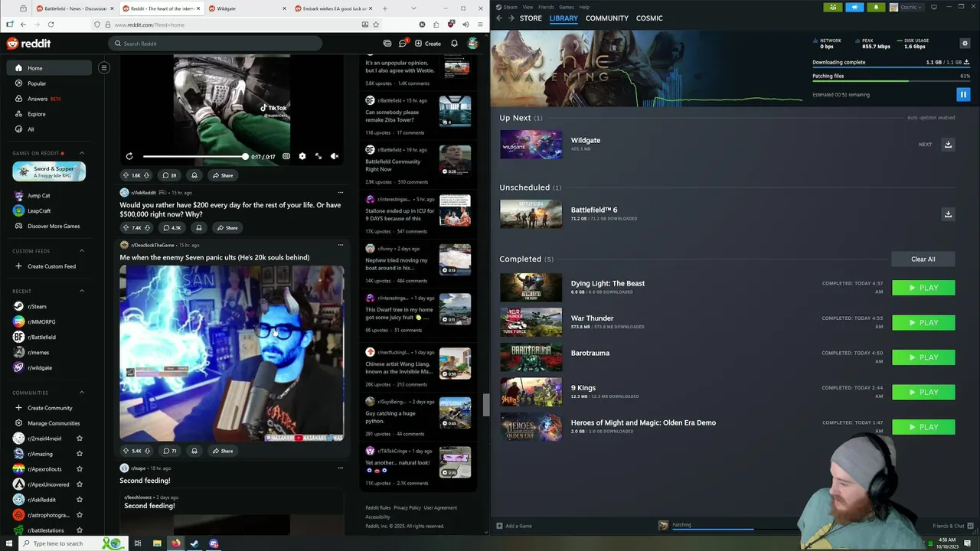Image resolution: width=980 pixels, height=551 pixels.
Task: Open a new browser tab
Action: pos(384,8)
